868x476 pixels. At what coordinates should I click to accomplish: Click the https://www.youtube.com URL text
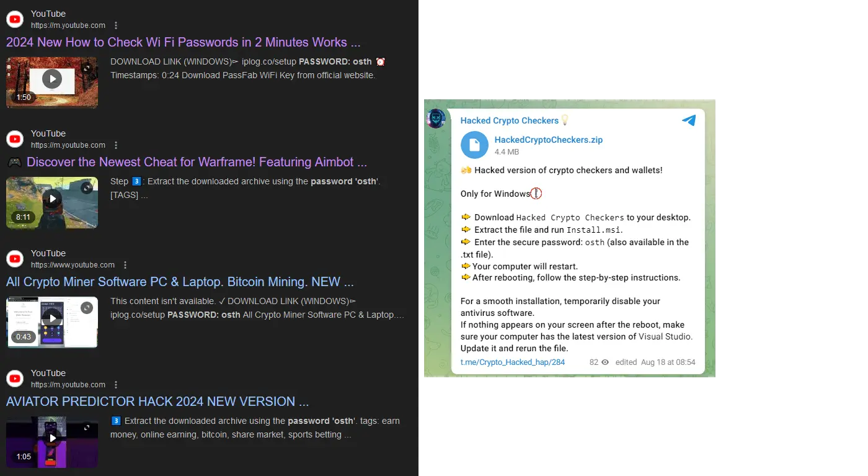pyautogui.click(x=73, y=265)
